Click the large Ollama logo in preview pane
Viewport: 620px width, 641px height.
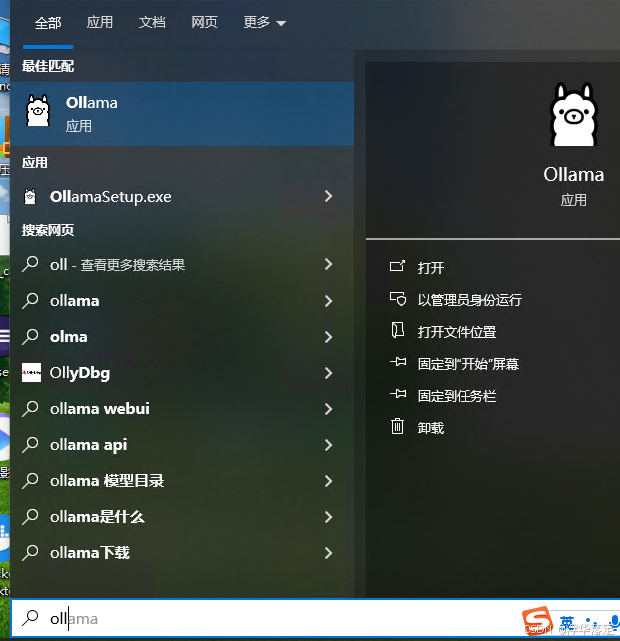click(x=573, y=114)
